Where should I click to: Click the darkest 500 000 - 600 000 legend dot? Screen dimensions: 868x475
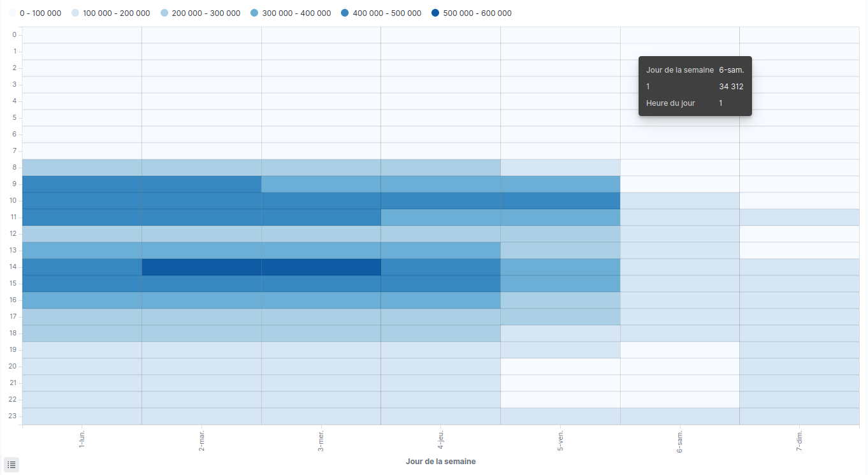435,13
